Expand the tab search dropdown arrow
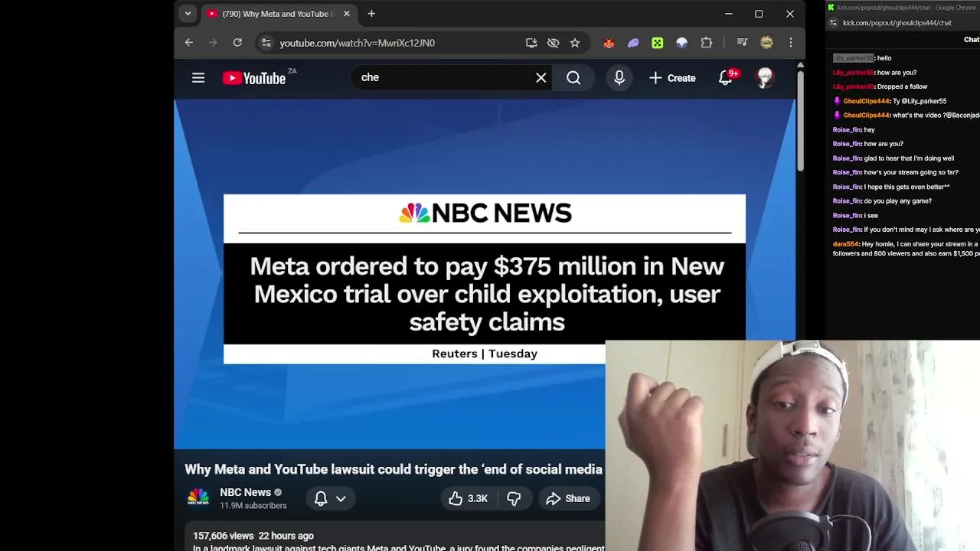Image resolution: width=980 pixels, height=551 pixels. click(188, 14)
